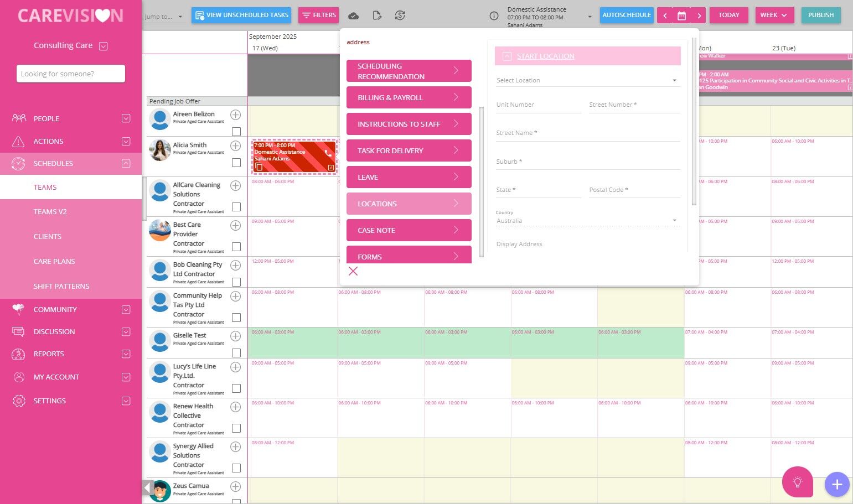853x504 pixels.
Task: Click the popup menu list scrollbar
Action: (x=482, y=182)
